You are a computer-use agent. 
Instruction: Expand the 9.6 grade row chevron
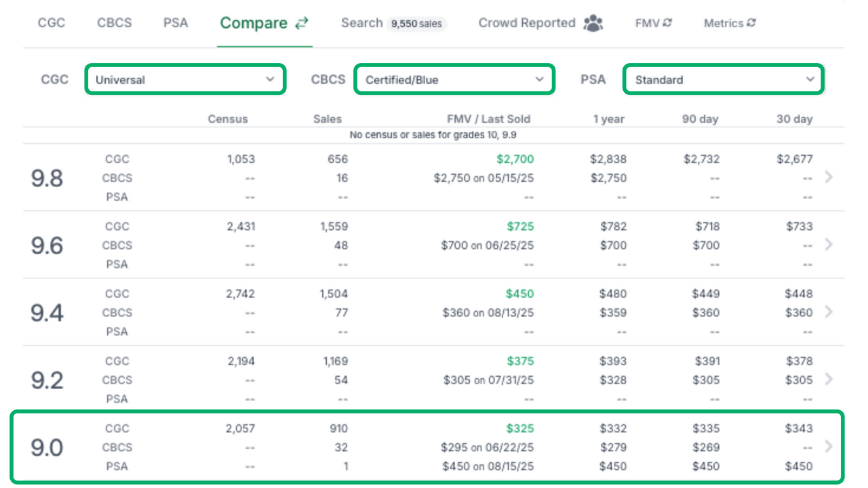tap(829, 244)
